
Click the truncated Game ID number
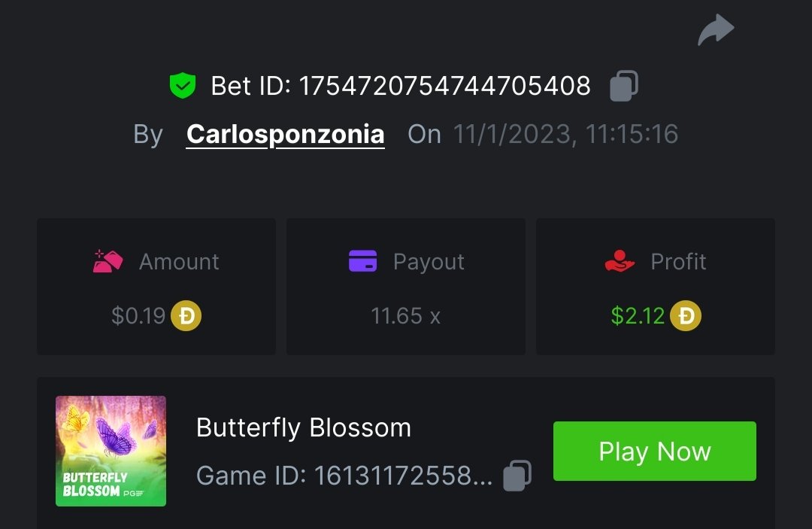(x=403, y=476)
